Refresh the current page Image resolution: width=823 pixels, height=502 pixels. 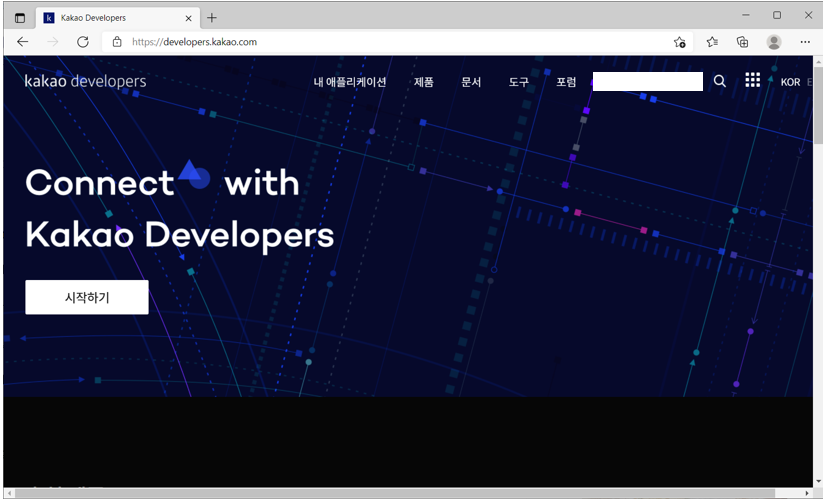pos(83,42)
